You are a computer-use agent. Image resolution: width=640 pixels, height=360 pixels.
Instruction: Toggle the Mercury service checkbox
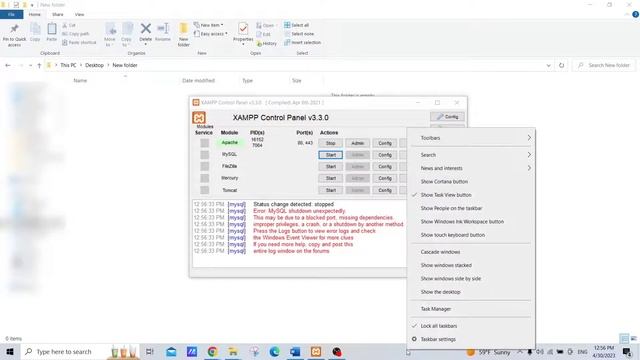pyautogui.click(x=204, y=178)
